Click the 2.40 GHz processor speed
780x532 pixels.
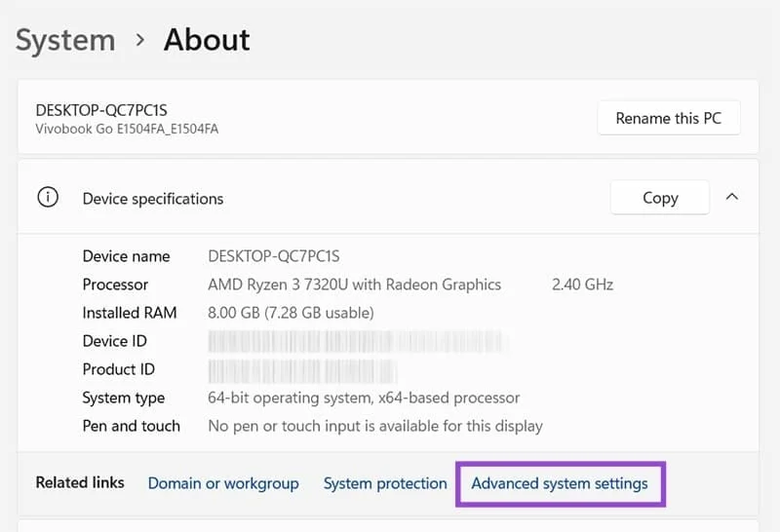[x=582, y=285]
